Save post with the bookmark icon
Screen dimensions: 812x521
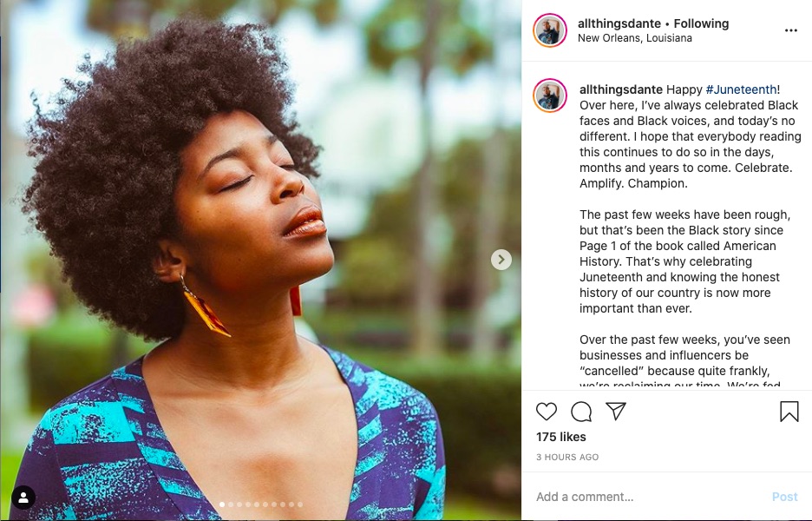pos(789,412)
